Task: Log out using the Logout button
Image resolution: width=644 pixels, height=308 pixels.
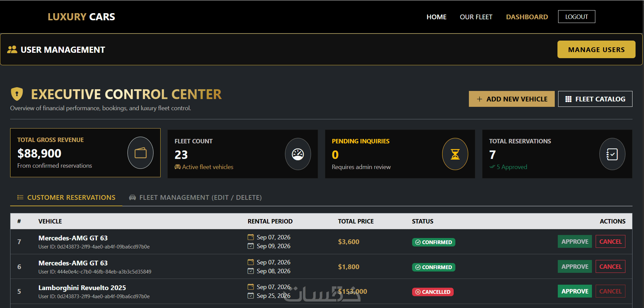Action: [x=577, y=17]
